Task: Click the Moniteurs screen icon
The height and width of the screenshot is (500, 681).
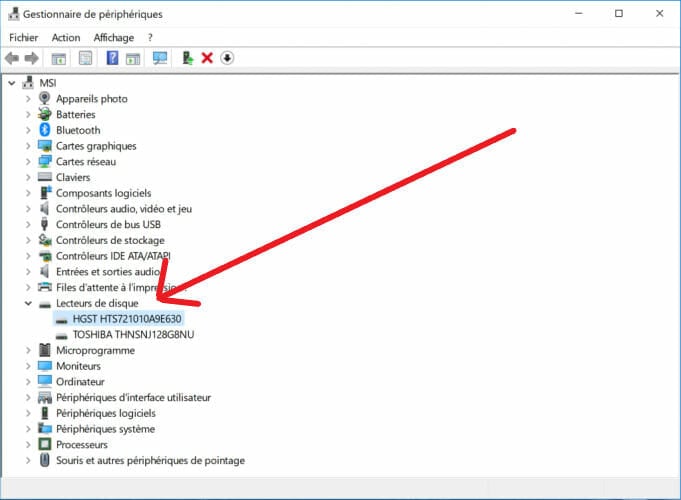Action: coord(45,366)
